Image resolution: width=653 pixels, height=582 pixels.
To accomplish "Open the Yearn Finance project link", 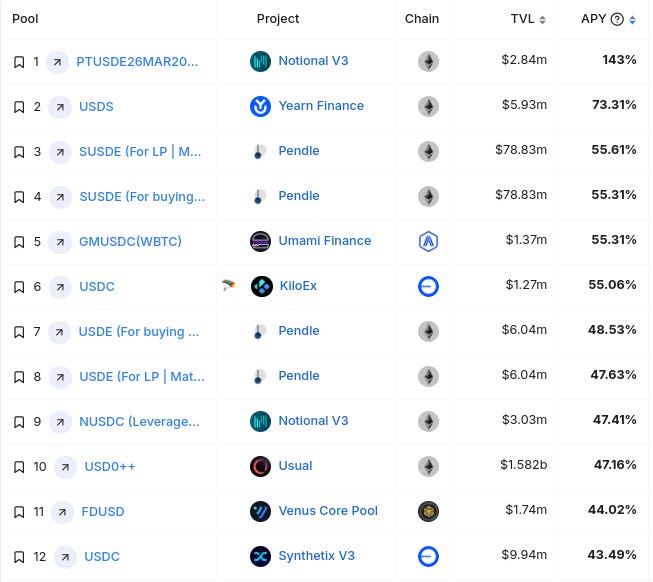I will point(321,106).
